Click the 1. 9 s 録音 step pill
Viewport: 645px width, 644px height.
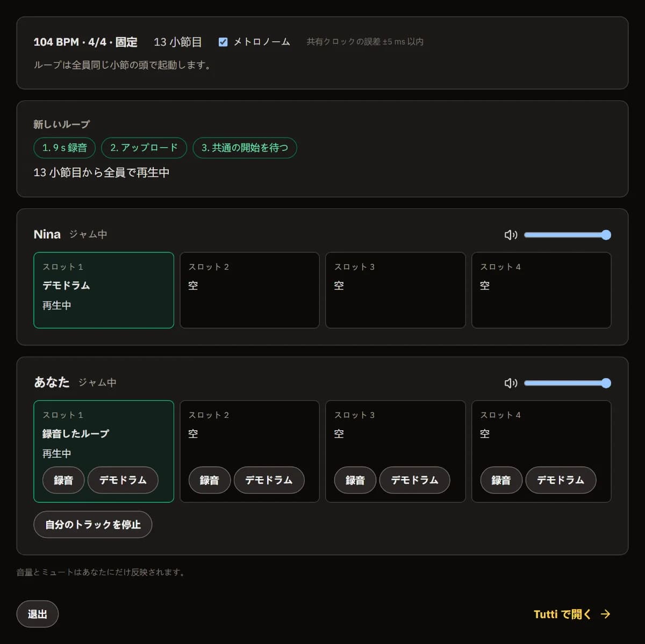click(x=64, y=148)
